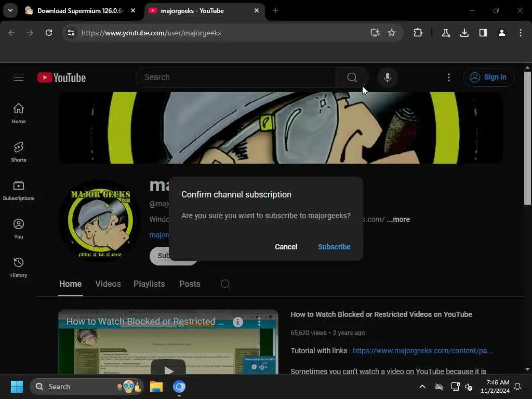Close the Download Supermium tab
Screen dimensions: 532x399
(x=133, y=10)
